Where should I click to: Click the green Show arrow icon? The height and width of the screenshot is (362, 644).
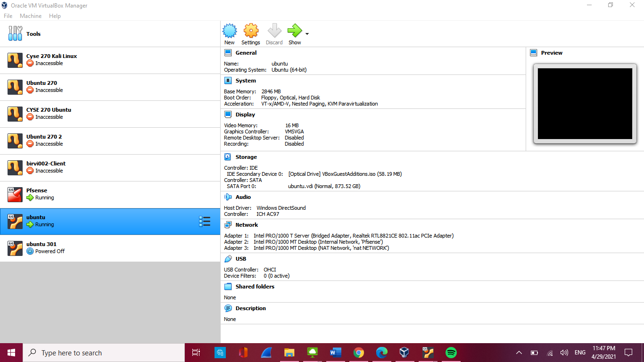294,31
